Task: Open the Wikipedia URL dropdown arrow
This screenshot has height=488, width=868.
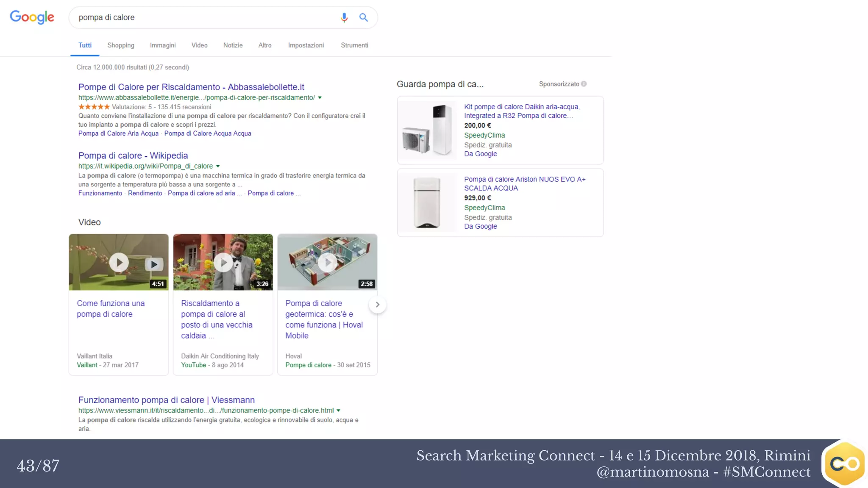Action: point(218,166)
